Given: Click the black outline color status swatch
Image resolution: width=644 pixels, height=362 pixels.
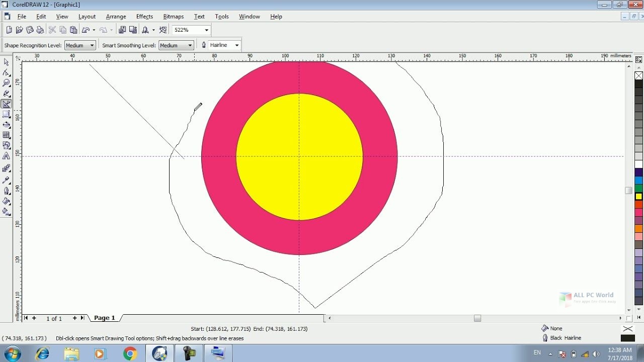Looking at the screenshot, I should (628, 338).
